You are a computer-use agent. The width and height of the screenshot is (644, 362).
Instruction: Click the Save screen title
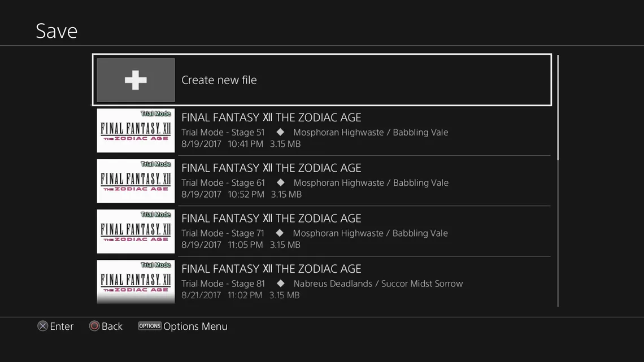[56, 30]
